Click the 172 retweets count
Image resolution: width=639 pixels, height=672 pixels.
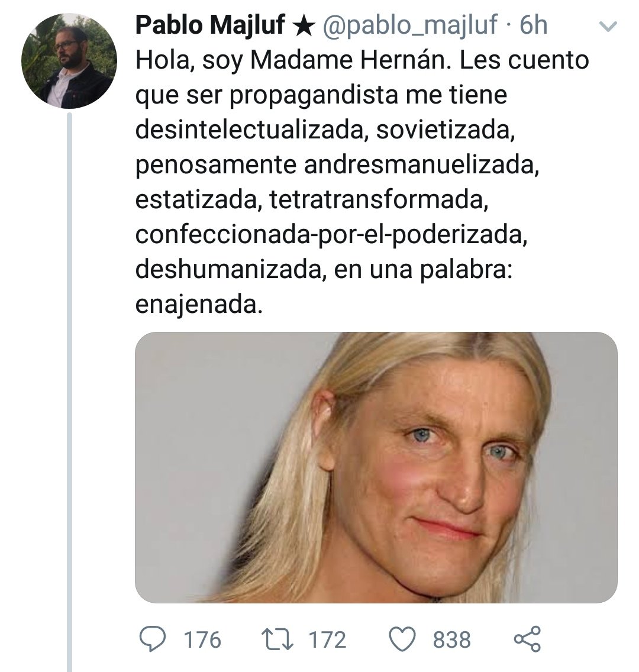click(x=327, y=639)
